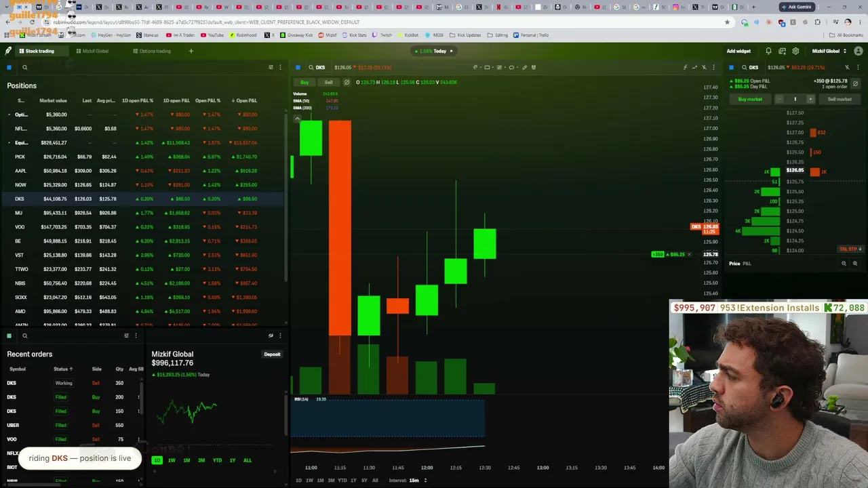Click the chart Sell button
Screen dimensions: 868x488
(329, 82)
